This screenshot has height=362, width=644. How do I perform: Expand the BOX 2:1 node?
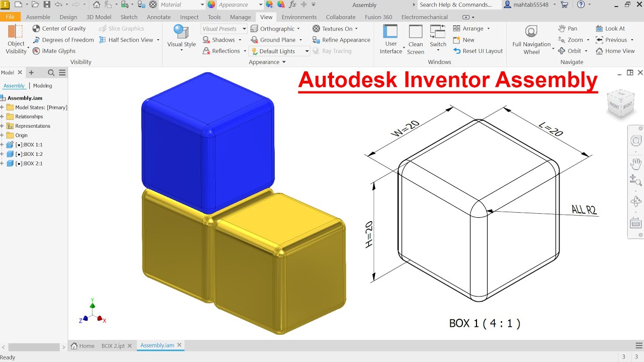pos(3,163)
